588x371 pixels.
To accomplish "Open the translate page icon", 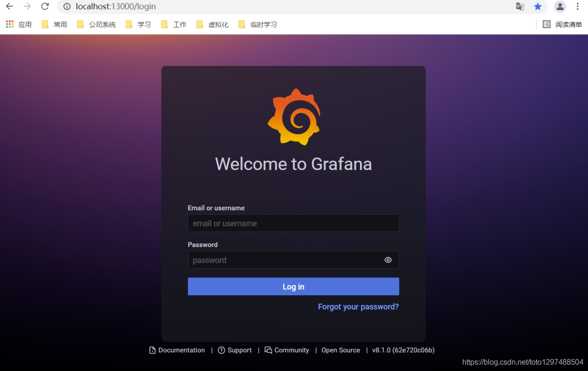I will pos(520,7).
